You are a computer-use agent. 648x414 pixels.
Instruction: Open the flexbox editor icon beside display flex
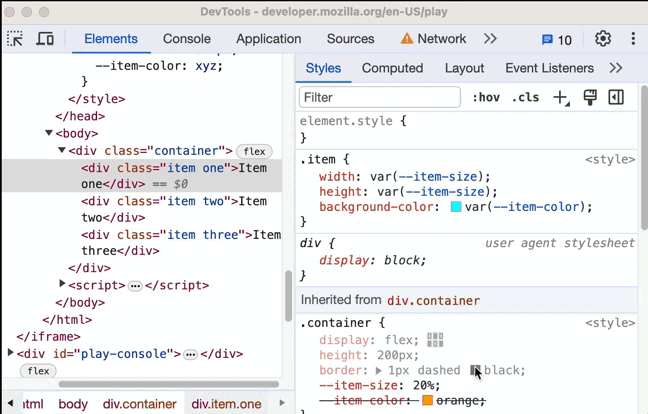pos(435,340)
